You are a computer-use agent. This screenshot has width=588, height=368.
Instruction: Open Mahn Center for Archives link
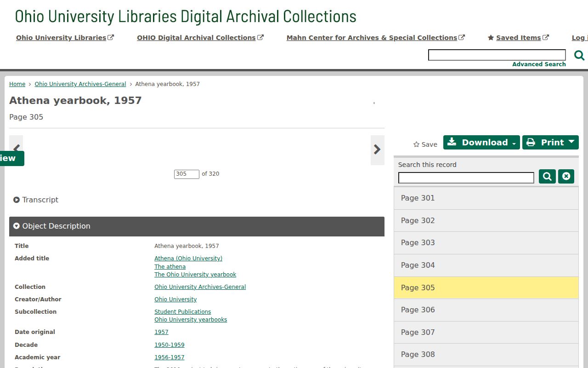[x=376, y=38]
